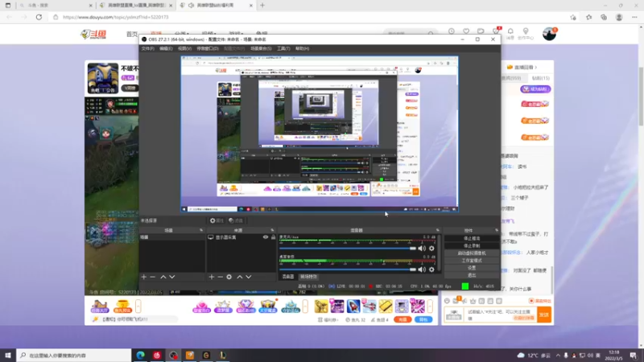Move scene down in Scenes panel
The height and width of the screenshot is (362, 644).
(172, 277)
